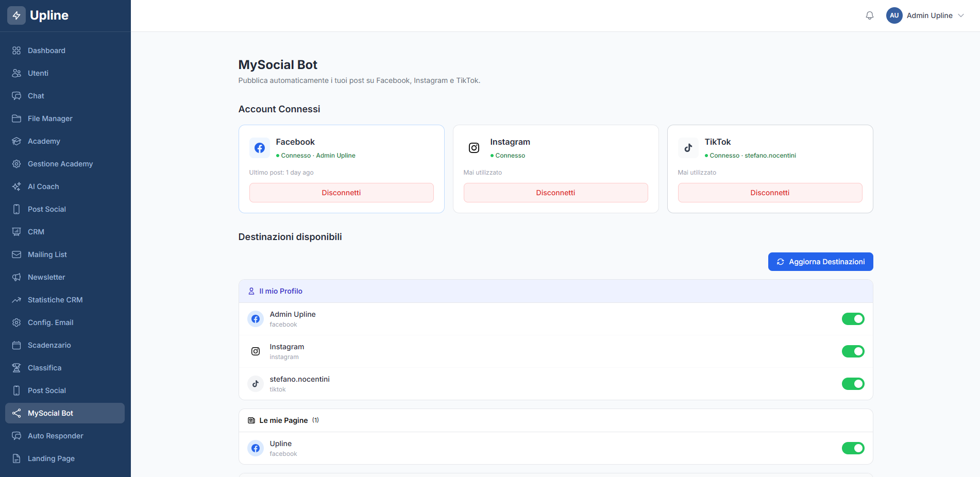980x477 pixels.
Task: Click the 'Ultimo post: 1 day ago' text
Action: 281,173
